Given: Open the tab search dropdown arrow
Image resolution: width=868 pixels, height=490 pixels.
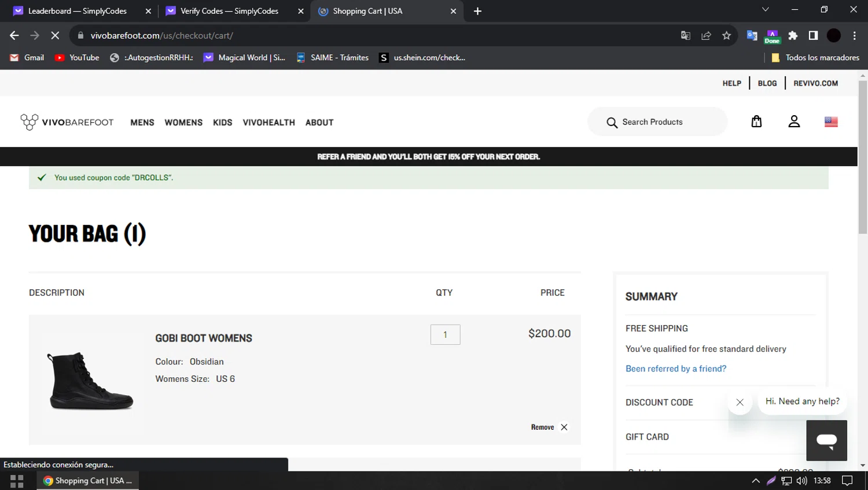Looking at the screenshot, I should 765,10.
